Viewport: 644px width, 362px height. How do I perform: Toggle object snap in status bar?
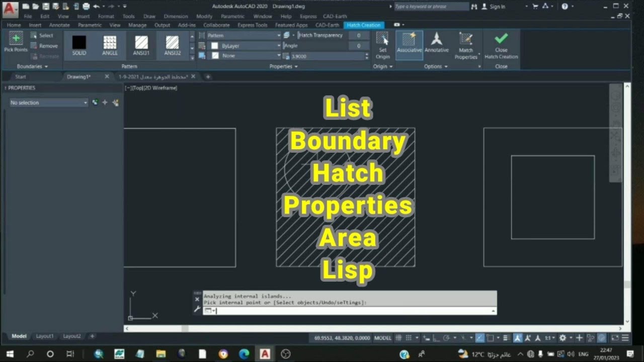[x=490, y=338]
